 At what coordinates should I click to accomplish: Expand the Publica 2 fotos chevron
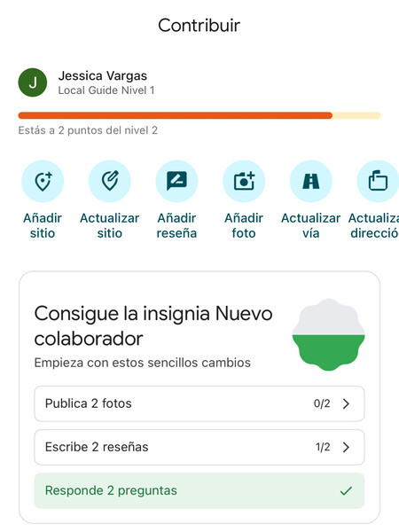346,403
